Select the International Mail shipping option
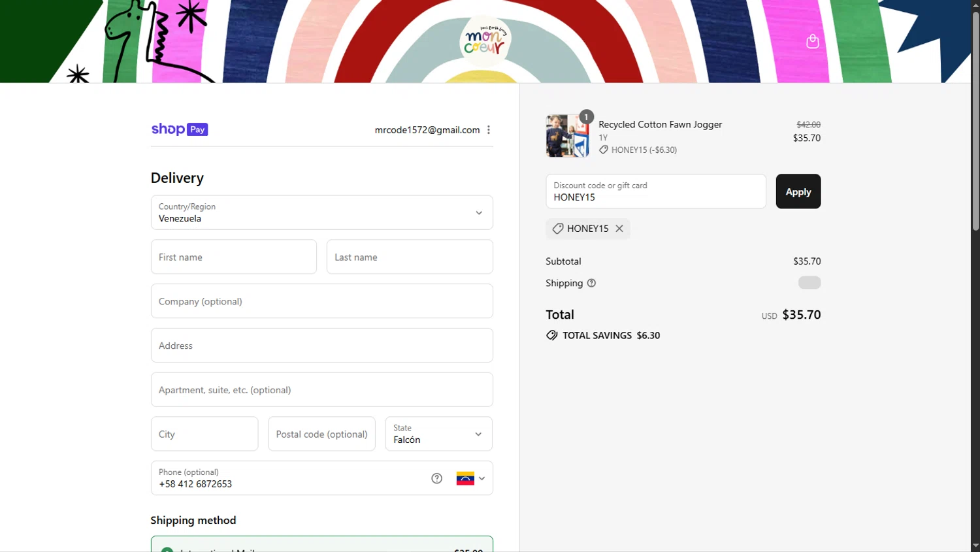Viewport: 980px width, 552px height. pos(322,544)
